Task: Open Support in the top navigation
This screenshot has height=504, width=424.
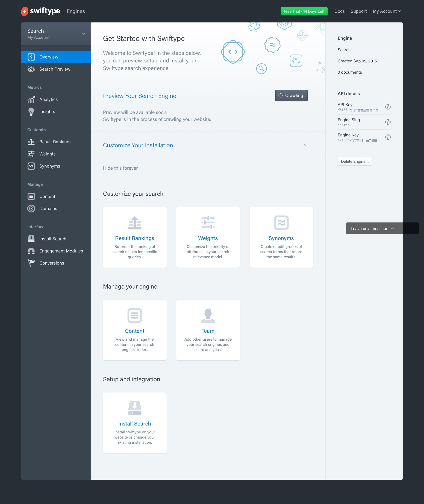Action: (x=359, y=11)
